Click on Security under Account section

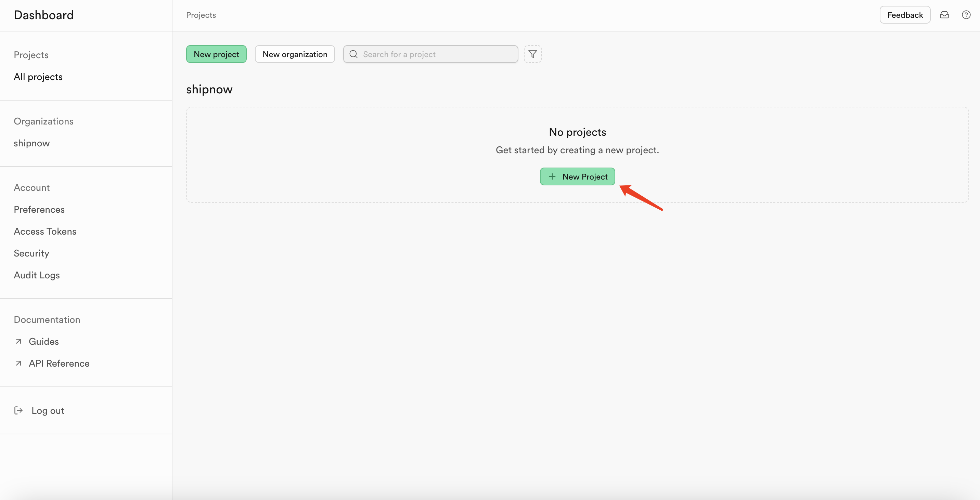(31, 253)
